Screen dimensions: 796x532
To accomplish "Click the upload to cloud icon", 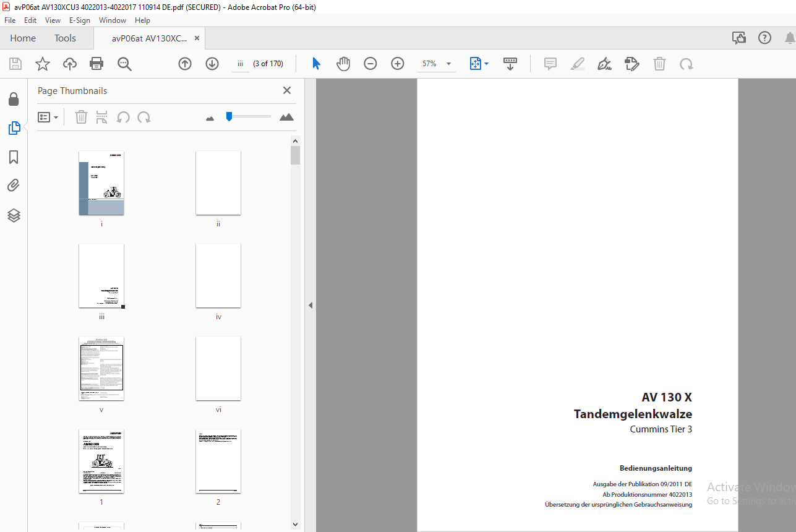I will [70, 64].
